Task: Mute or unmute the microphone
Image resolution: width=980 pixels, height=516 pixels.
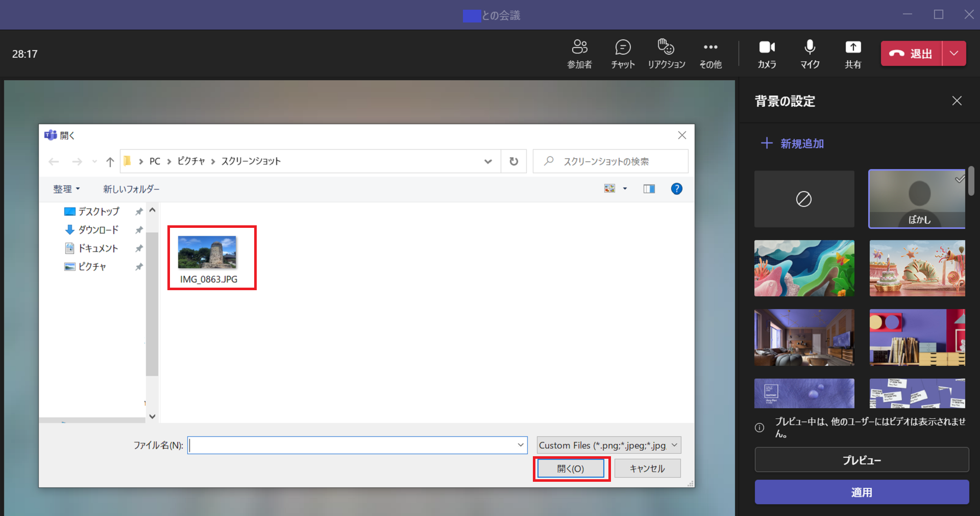Action: tap(810, 48)
